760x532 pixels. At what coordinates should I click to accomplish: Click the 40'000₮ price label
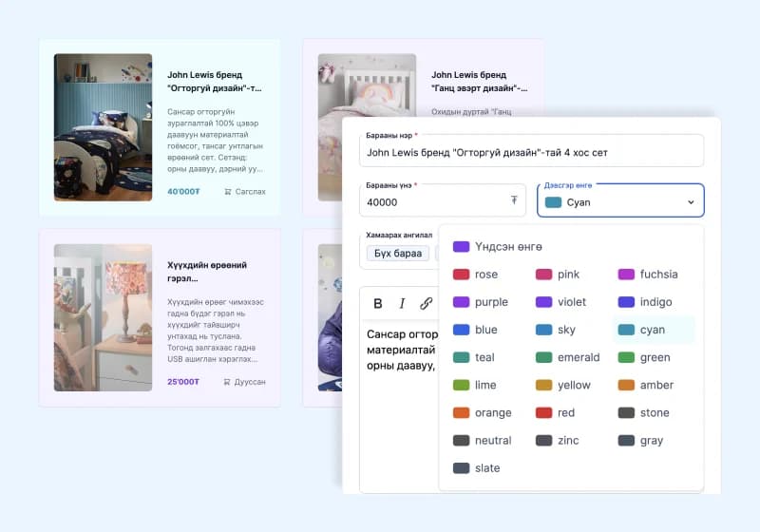183,192
